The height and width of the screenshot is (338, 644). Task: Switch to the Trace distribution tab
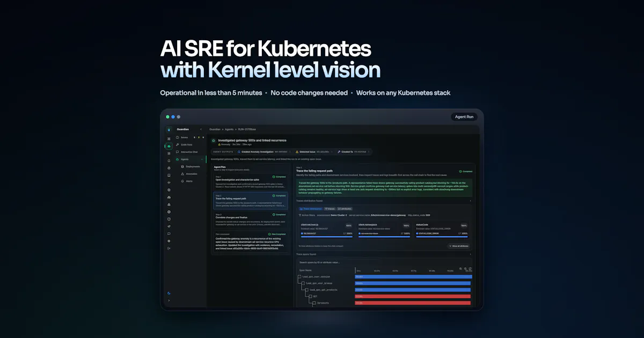coord(311,209)
